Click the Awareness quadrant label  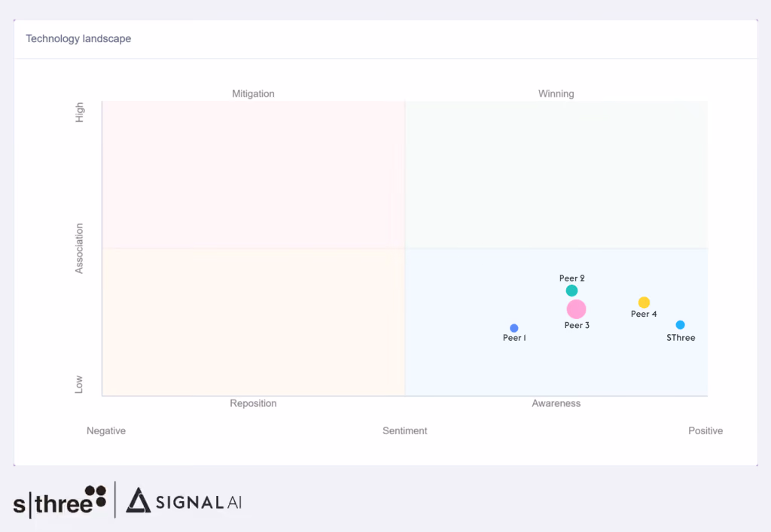(x=556, y=403)
